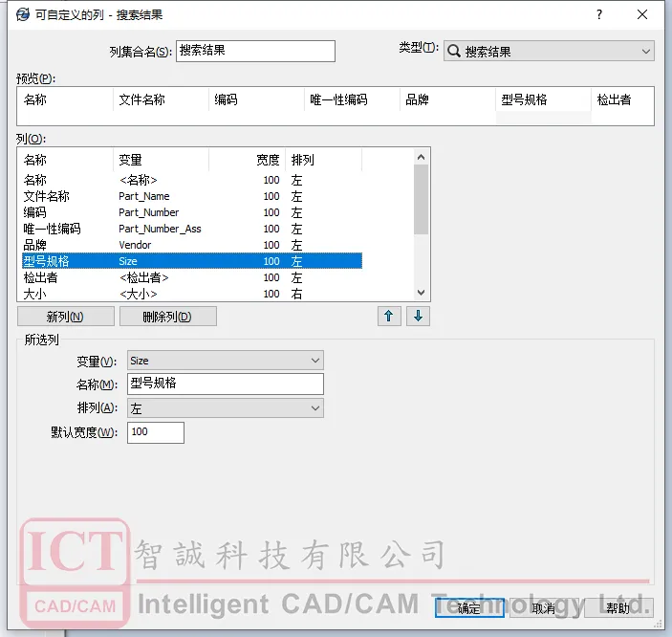The height and width of the screenshot is (637, 672).
Task: Click the move column up arrow
Action: pos(389,317)
